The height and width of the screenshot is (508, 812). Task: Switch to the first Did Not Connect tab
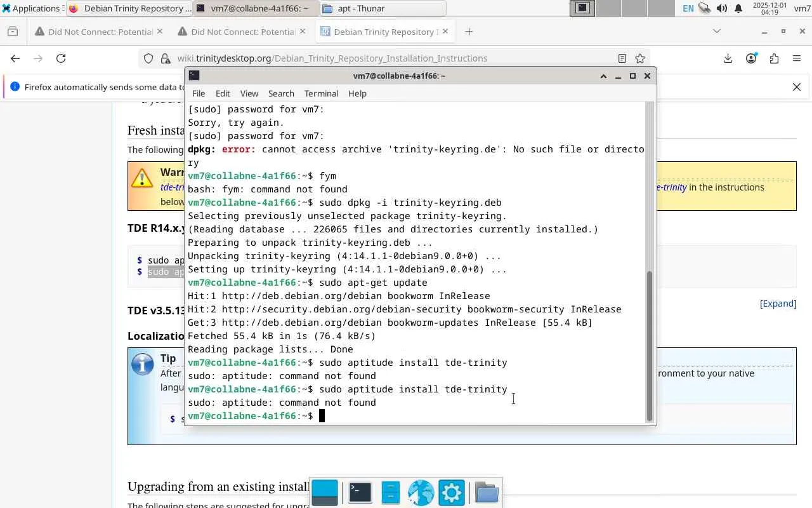(100, 32)
